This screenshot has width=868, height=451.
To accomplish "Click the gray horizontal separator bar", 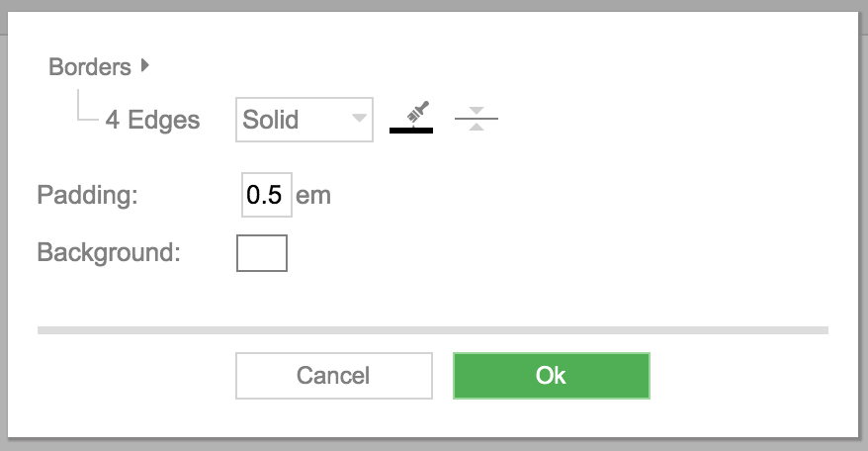I will [x=433, y=330].
